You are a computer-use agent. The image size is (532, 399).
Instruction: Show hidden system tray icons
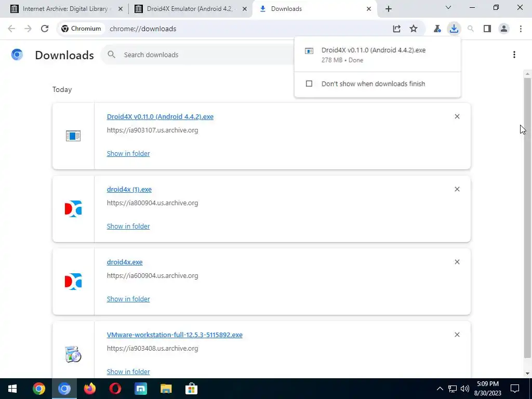click(x=440, y=389)
